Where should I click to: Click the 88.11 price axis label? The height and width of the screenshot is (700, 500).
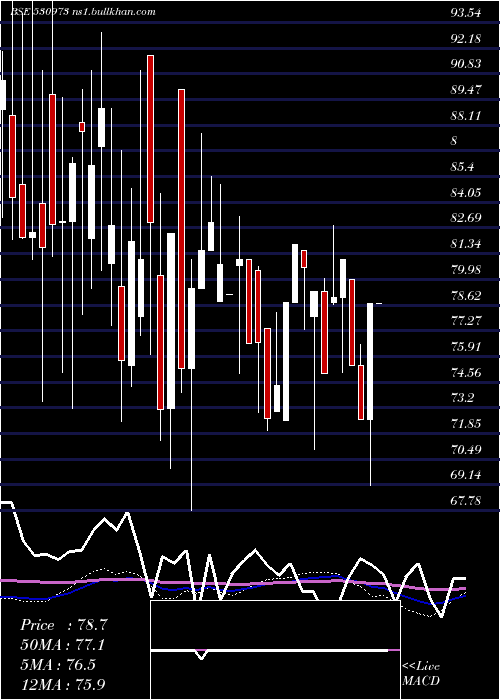click(x=466, y=116)
